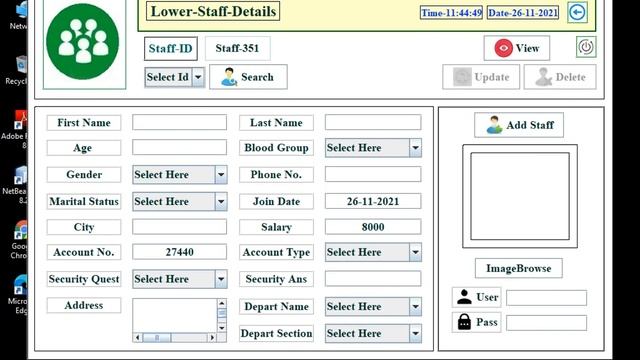
Task: Click the Update button
Action: coord(481,77)
